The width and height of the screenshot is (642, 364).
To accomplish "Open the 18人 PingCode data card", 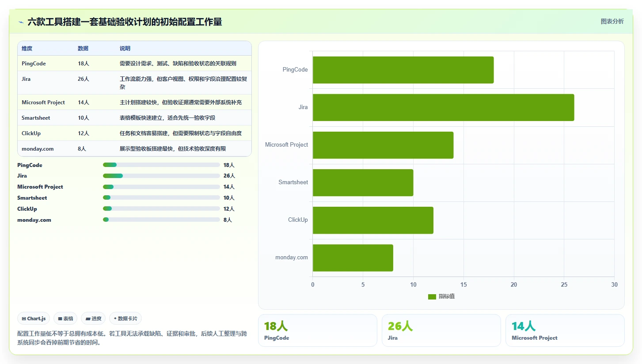I will 317,330.
